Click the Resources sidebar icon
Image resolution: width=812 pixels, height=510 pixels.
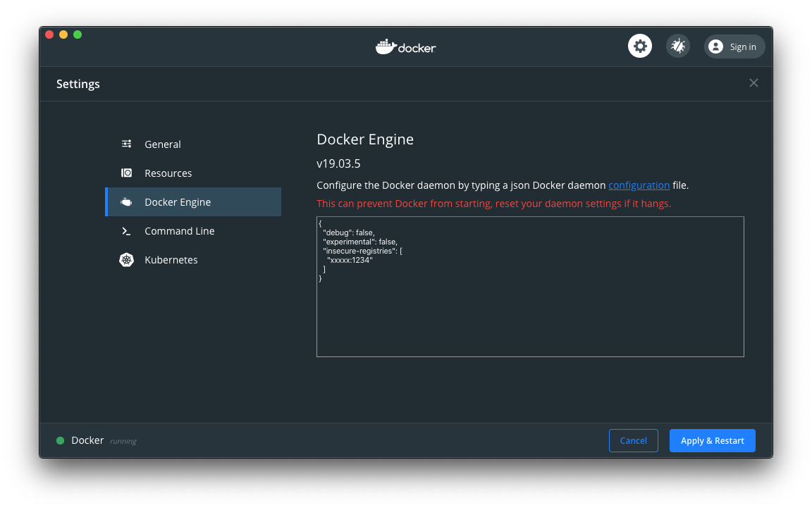(x=127, y=173)
